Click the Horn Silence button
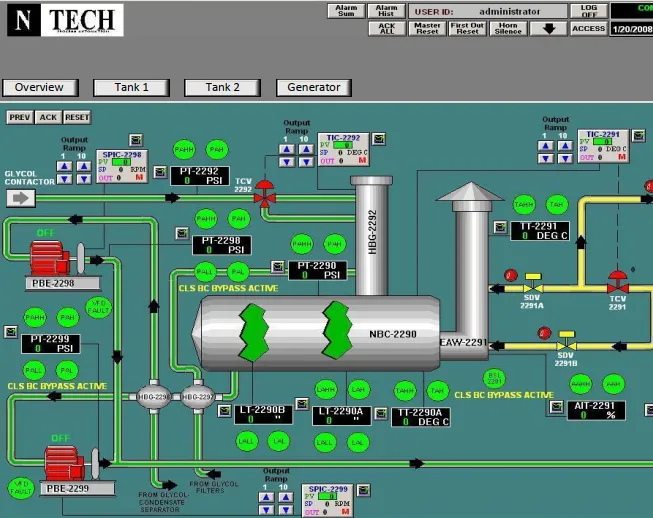Screen dimensions: 653x518 pyautogui.click(x=509, y=29)
